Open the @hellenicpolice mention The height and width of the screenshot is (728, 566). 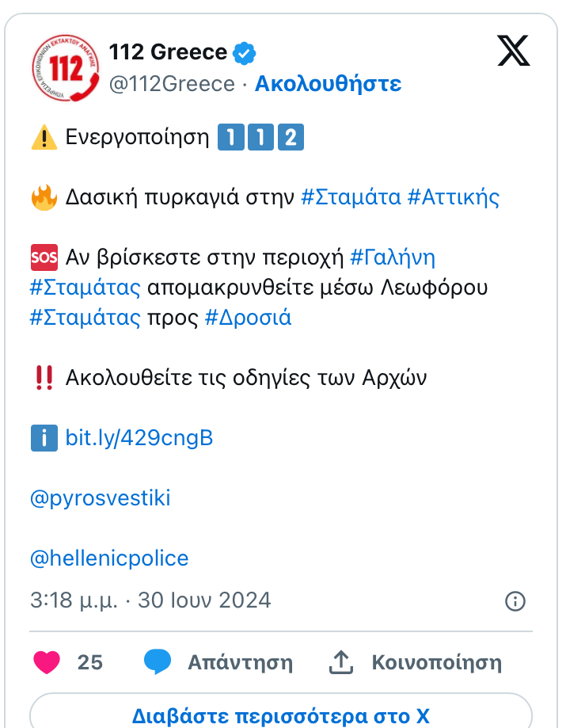[109, 558]
